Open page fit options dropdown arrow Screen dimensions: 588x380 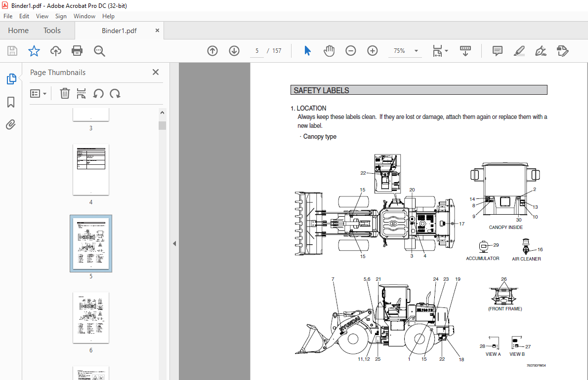point(446,51)
